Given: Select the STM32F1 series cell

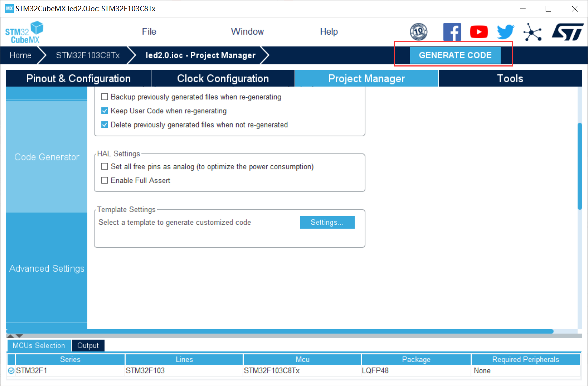Looking at the screenshot, I should [x=70, y=370].
